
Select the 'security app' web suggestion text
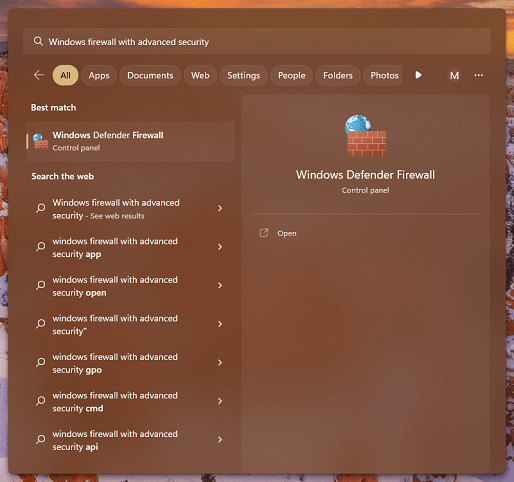pyautogui.click(x=115, y=247)
